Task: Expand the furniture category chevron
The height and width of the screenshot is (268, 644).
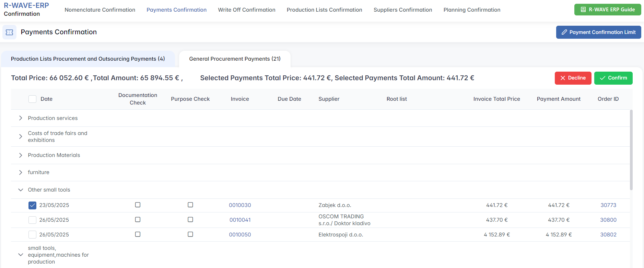Action: click(x=21, y=172)
